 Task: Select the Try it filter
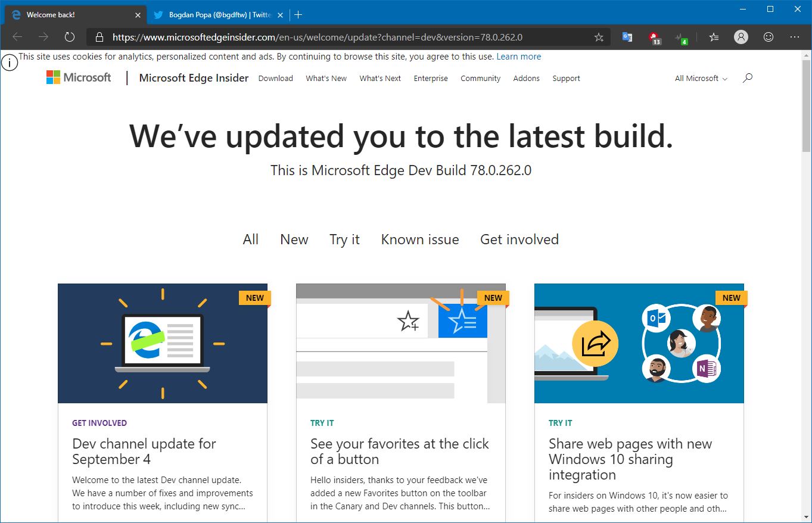345,239
